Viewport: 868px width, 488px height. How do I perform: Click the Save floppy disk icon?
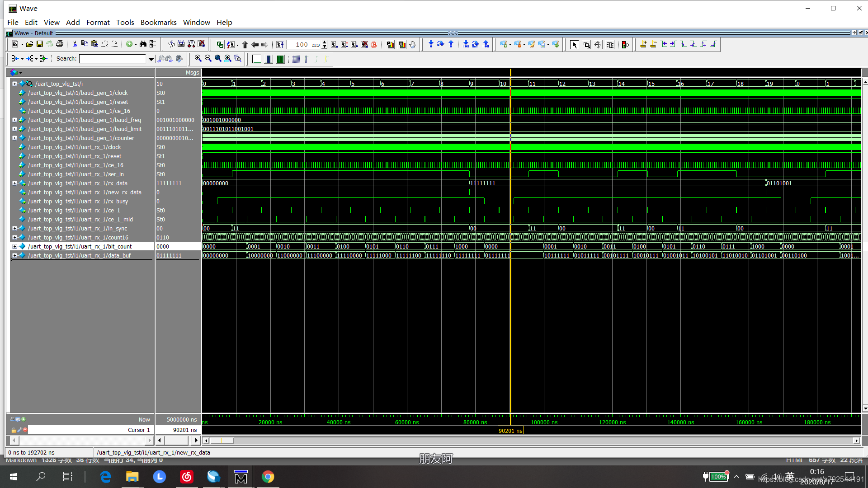pos(40,44)
